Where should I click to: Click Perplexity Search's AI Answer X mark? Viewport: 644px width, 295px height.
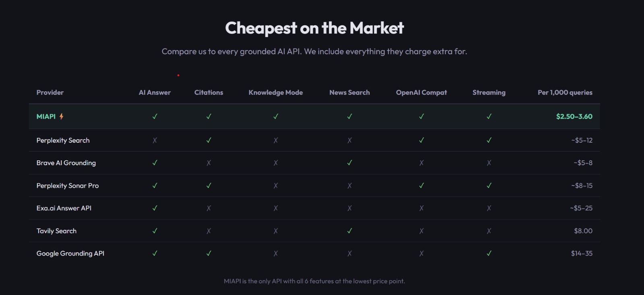pos(155,140)
